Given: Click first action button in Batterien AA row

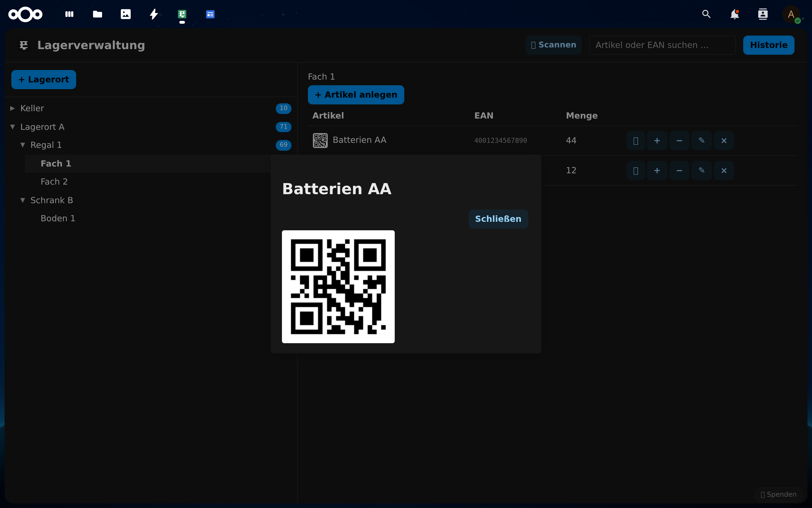Looking at the screenshot, I should pyautogui.click(x=636, y=141).
